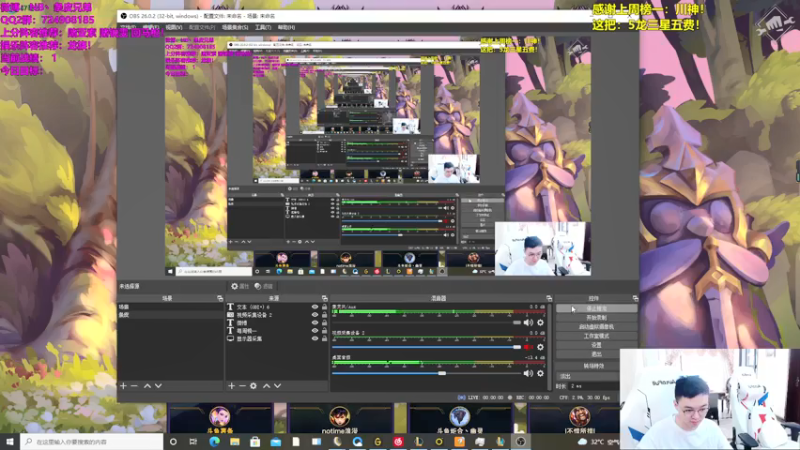Image resolution: width=800 pixels, height=450 pixels.
Task: Open the 编辑(E) menu
Action: pos(151,27)
